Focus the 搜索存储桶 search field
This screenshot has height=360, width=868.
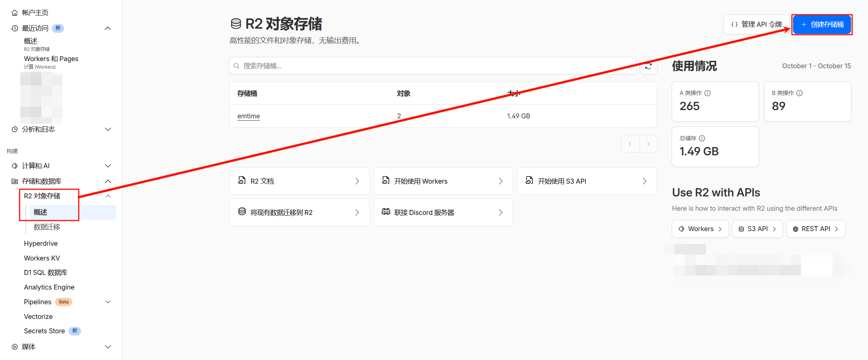click(x=433, y=66)
